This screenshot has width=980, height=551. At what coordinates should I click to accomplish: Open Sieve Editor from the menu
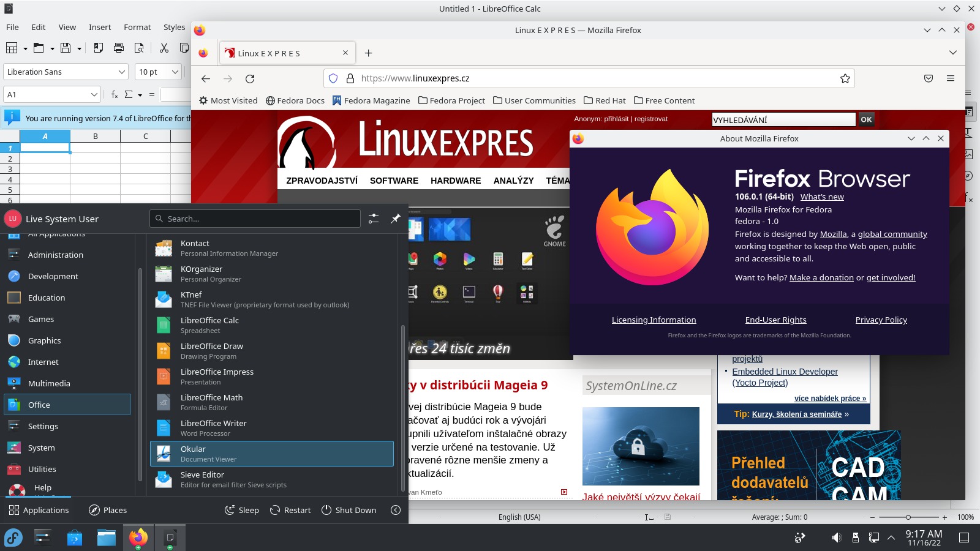tap(272, 479)
